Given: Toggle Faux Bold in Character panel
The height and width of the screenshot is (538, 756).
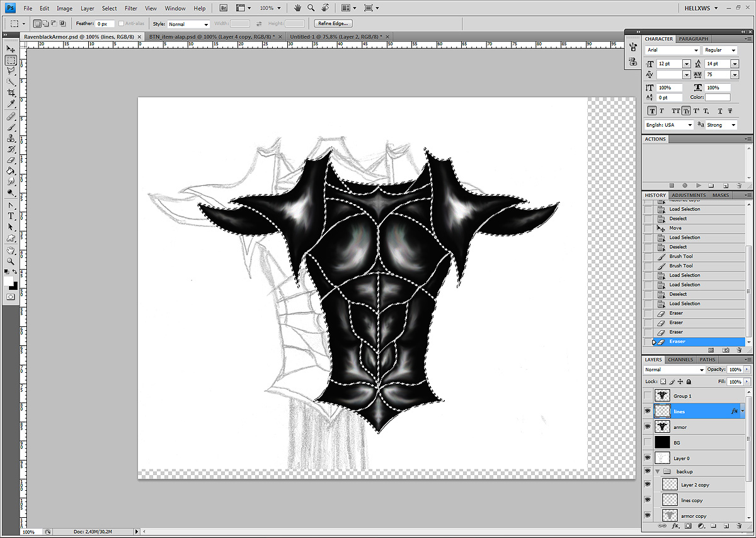Looking at the screenshot, I should [652, 111].
